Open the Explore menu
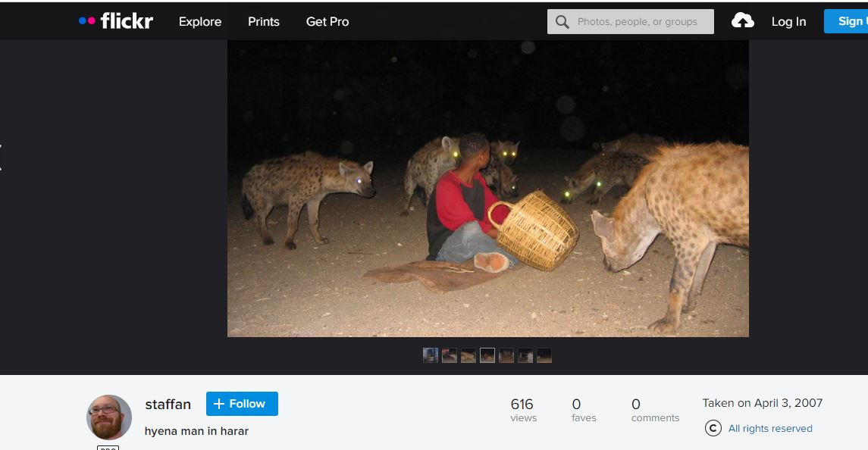This screenshot has width=868, height=450. click(x=200, y=22)
